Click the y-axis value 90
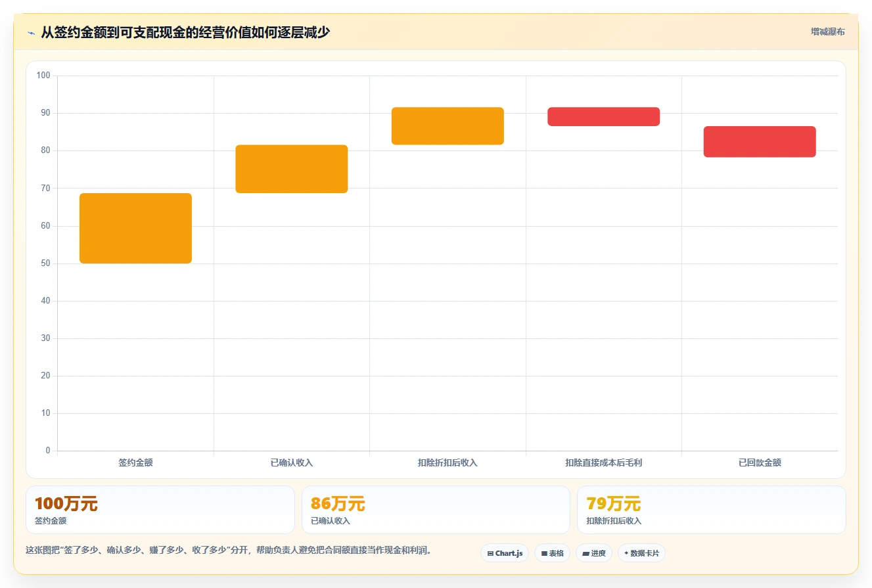872x588 pixels. click(x=46, y=113)
